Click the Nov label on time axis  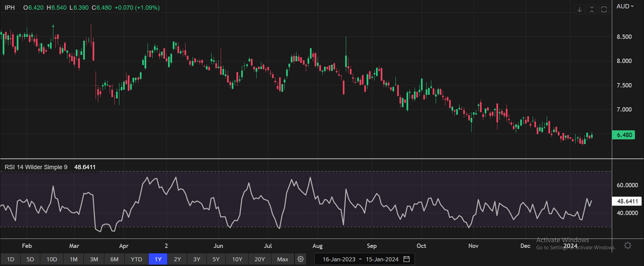coord(474,246)
